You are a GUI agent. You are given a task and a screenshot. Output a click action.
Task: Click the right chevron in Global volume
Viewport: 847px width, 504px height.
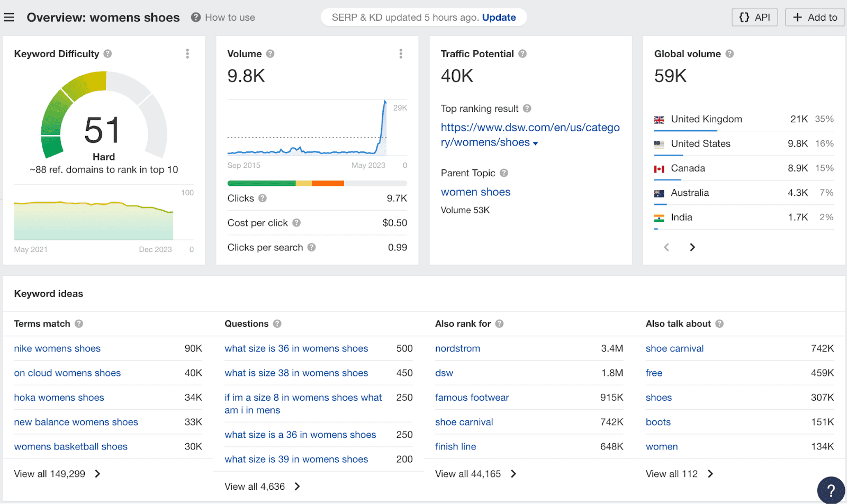click(x=692, y=247)
